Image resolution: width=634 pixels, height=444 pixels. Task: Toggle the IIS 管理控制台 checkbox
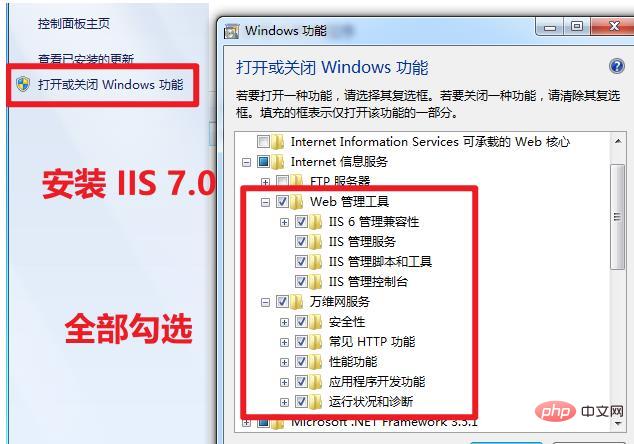tap(302, 281)
